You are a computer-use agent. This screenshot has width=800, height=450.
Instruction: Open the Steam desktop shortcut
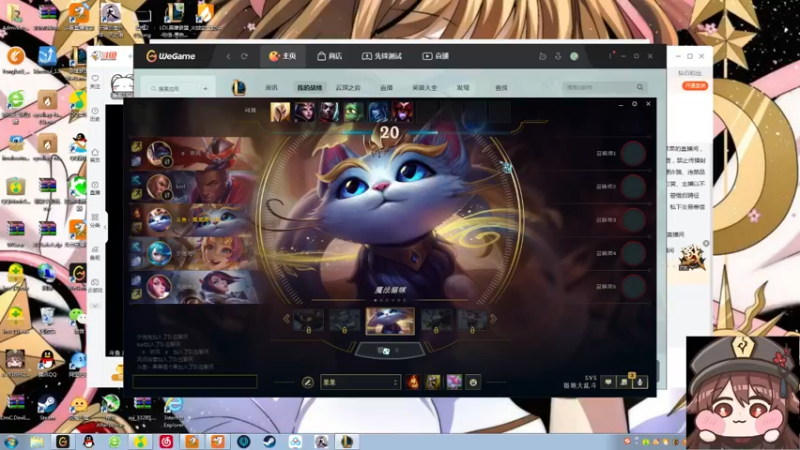coord(47,408)
